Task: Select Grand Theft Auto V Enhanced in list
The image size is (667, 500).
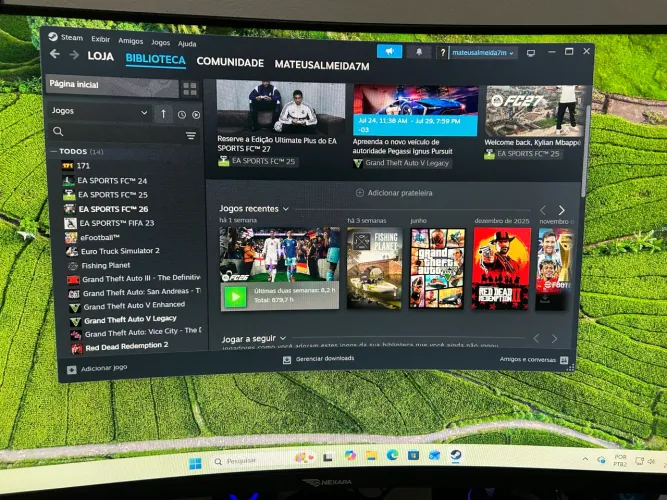Action: point(134,306)
